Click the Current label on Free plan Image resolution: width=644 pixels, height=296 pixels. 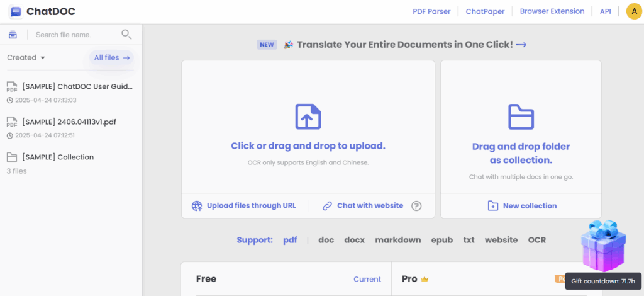(367, 279)
